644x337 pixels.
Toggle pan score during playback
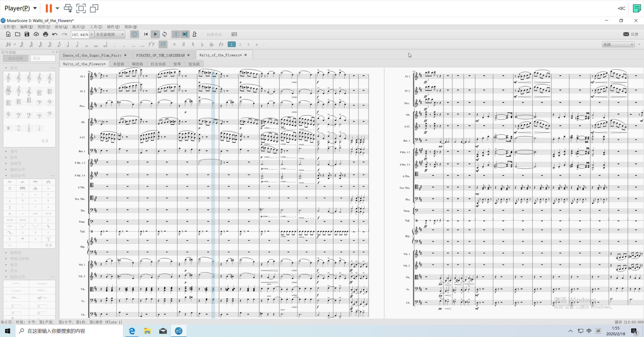pyautogui.click(x=185, y=34)
